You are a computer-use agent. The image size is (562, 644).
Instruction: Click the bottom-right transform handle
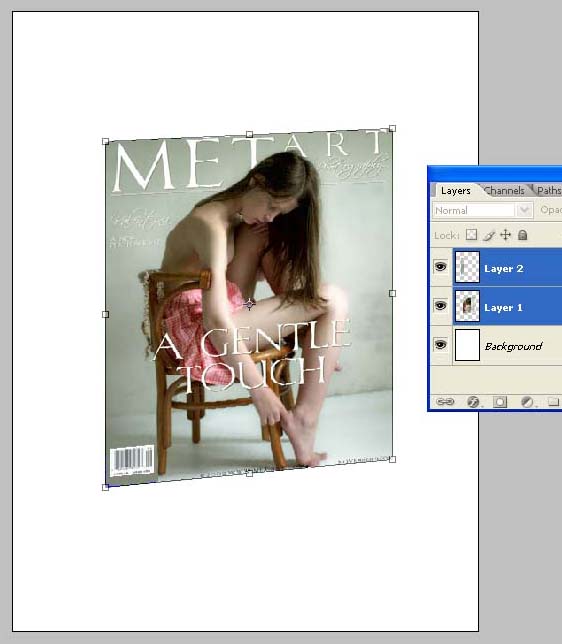[392, 459]
